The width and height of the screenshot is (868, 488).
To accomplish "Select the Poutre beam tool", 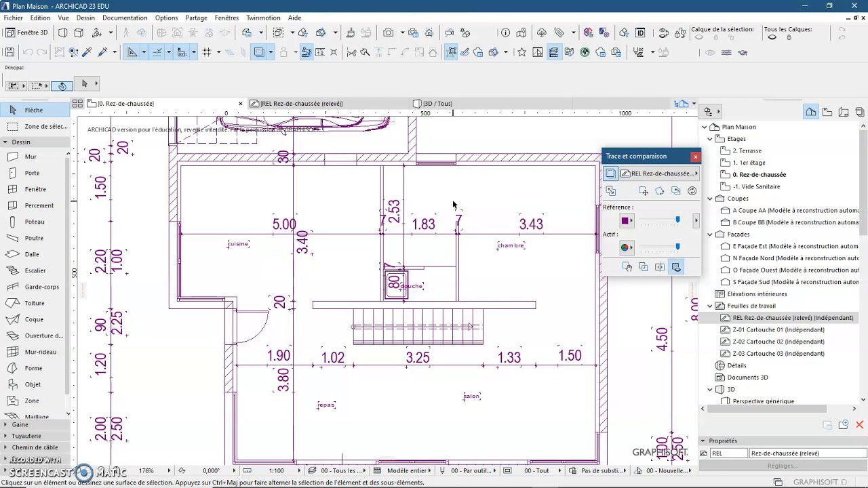I will pyautogui.click(x=34, y=238).
